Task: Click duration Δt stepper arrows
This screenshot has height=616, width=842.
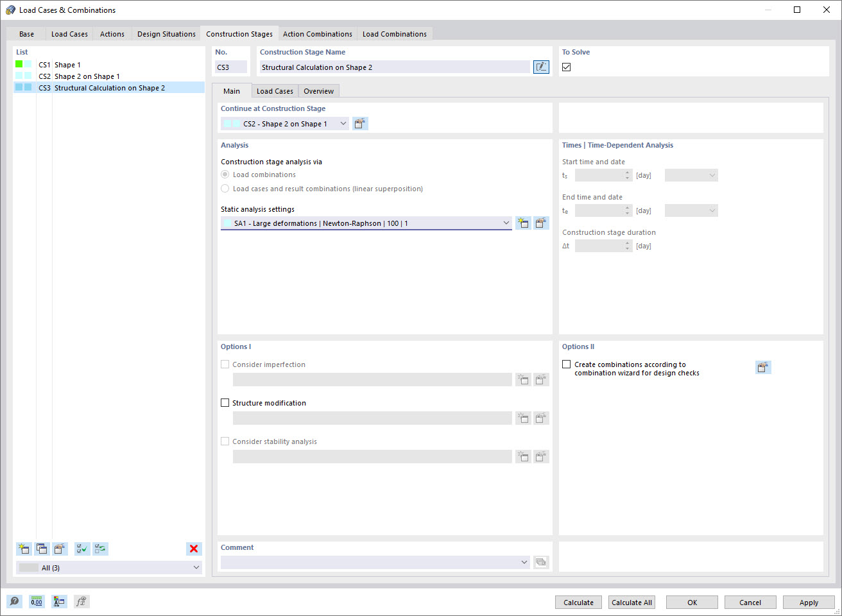Action: [x=628, y=246]
